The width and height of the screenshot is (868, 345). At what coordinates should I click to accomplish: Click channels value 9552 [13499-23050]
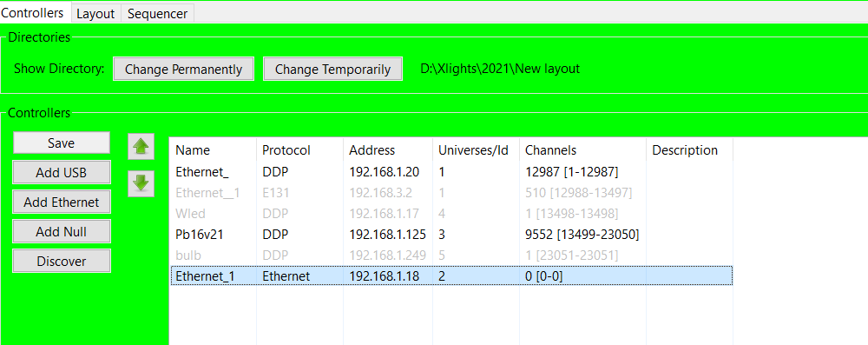click(x=582, y=235)
